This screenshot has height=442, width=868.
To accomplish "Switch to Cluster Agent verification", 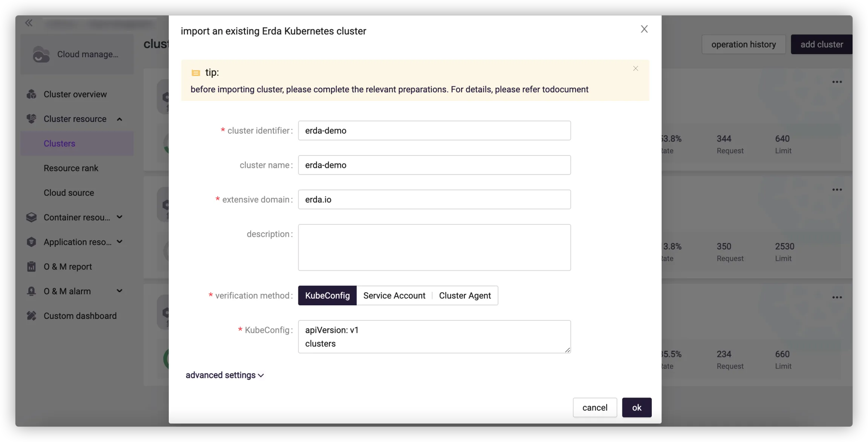I will [x=465, y=296].
